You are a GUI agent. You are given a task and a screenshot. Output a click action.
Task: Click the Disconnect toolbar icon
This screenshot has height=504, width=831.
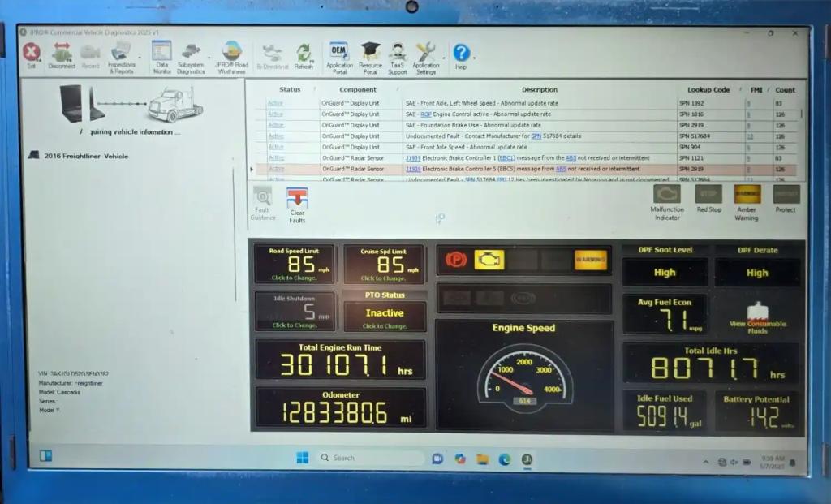click(62, 54)
